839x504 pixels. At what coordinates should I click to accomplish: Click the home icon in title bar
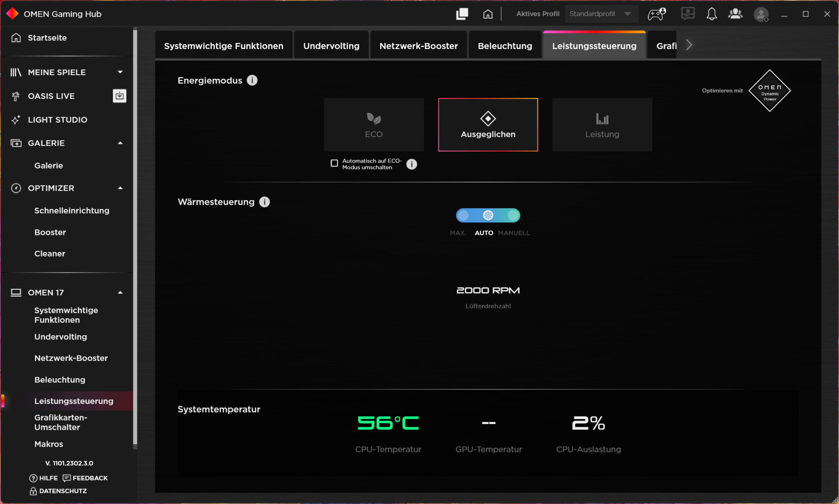tap(488, 14)
